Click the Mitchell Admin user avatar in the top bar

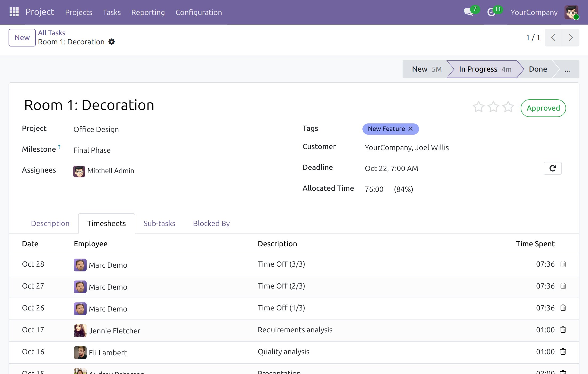pyautogui.click(x=571, y=12)
